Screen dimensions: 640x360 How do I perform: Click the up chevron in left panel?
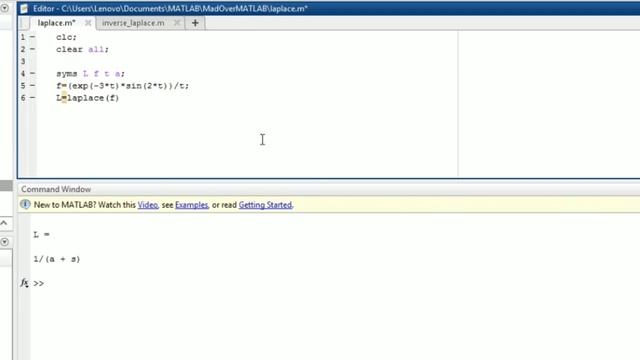pos(4,223)
